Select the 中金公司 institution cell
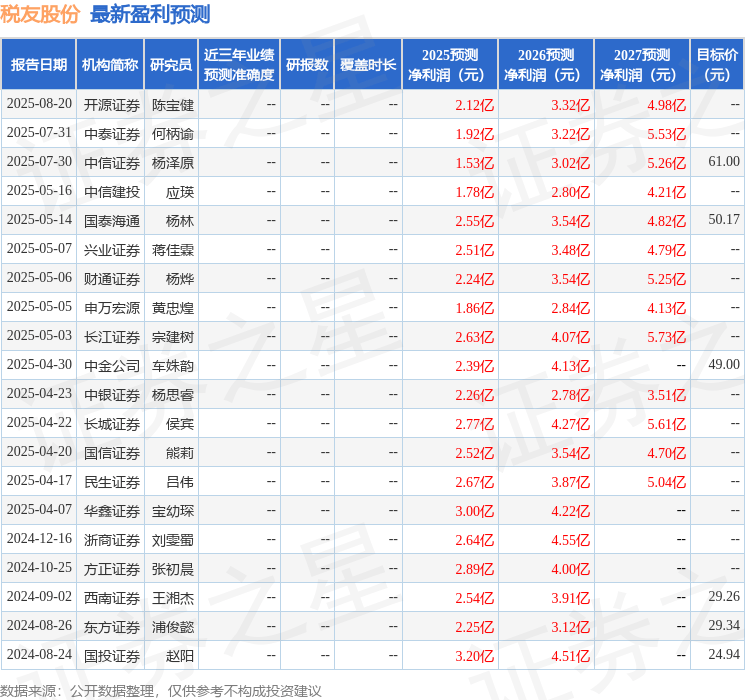Screen dimensions: 745x700 coord(111,365)
